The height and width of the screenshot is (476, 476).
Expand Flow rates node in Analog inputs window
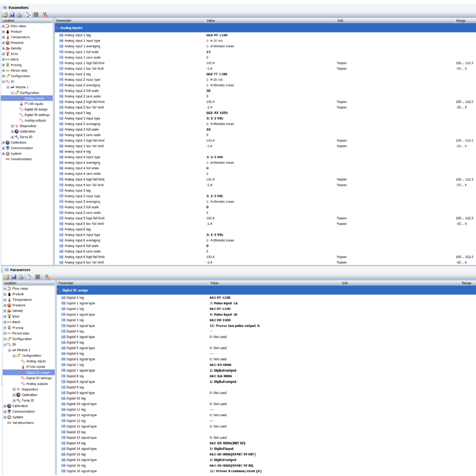tap(3, 26)
